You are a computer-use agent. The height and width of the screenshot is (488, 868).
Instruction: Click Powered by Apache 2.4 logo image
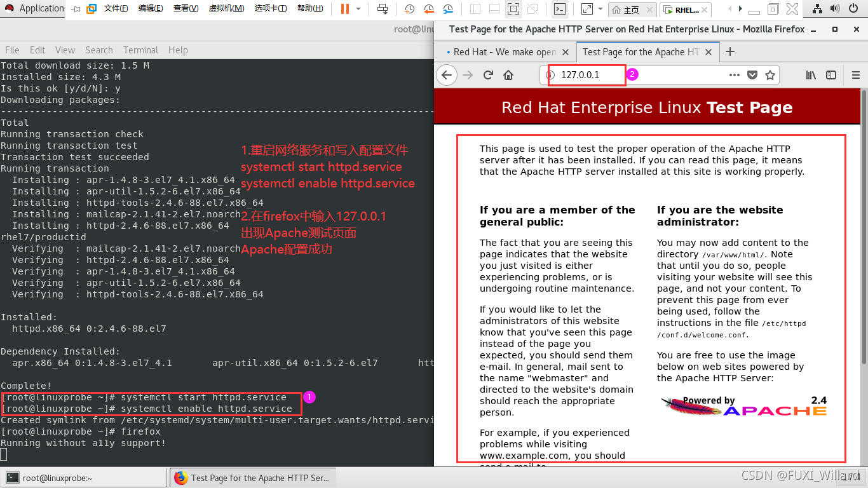click(x=743, y=405)
